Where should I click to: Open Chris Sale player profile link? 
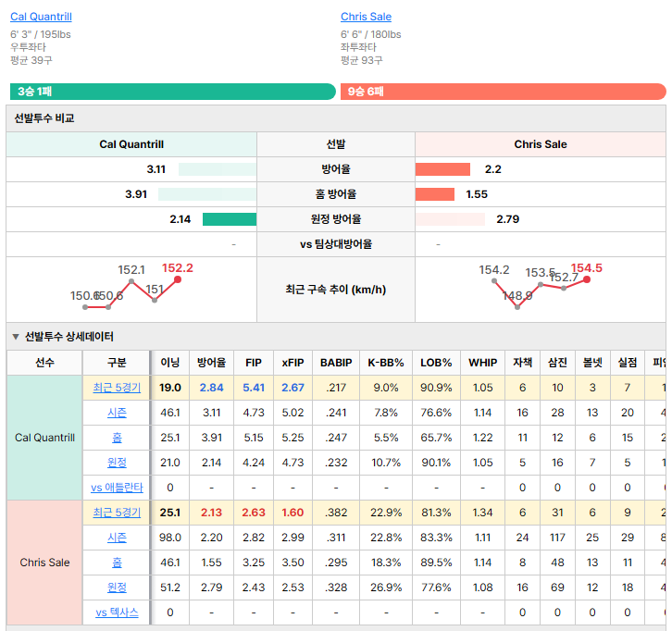click(366, 17)
